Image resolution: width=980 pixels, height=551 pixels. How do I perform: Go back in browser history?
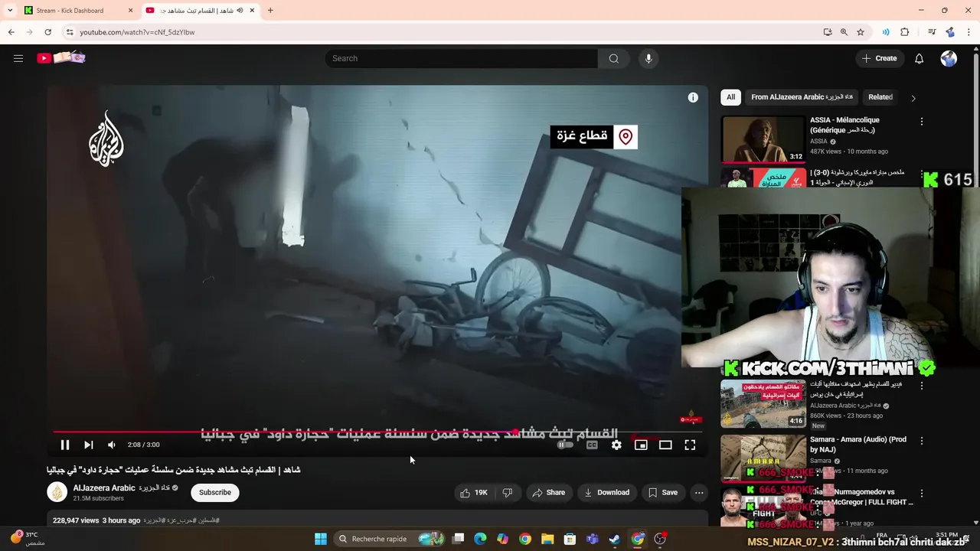click(11, 32)
